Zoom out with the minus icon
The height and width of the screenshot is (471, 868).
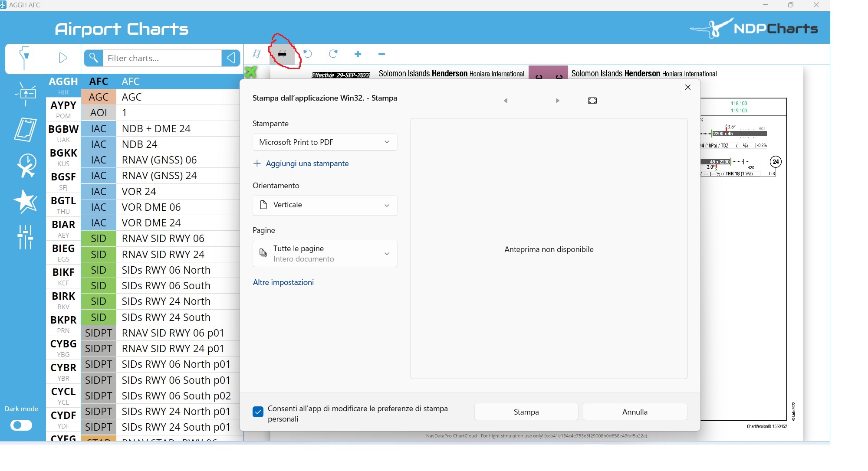[x=381, y=54]
